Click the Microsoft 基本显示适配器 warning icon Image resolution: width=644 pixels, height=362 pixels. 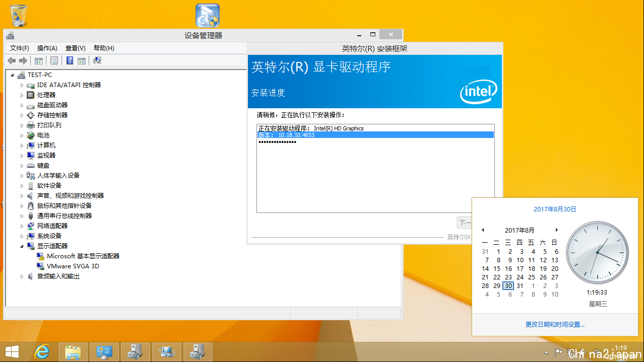coord(40,256)
